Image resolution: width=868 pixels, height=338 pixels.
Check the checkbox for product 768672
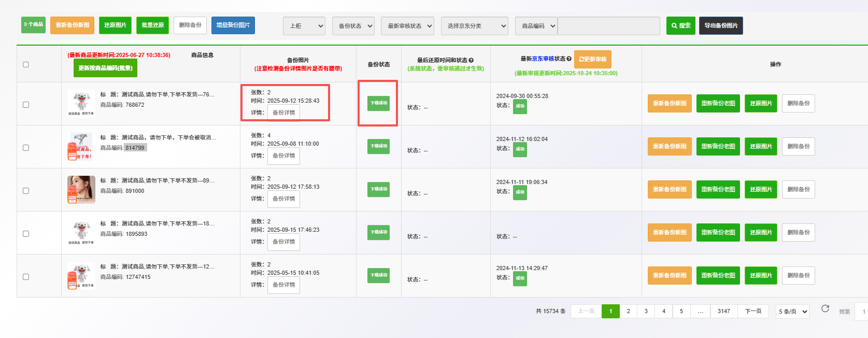click(x=26, y=105)
